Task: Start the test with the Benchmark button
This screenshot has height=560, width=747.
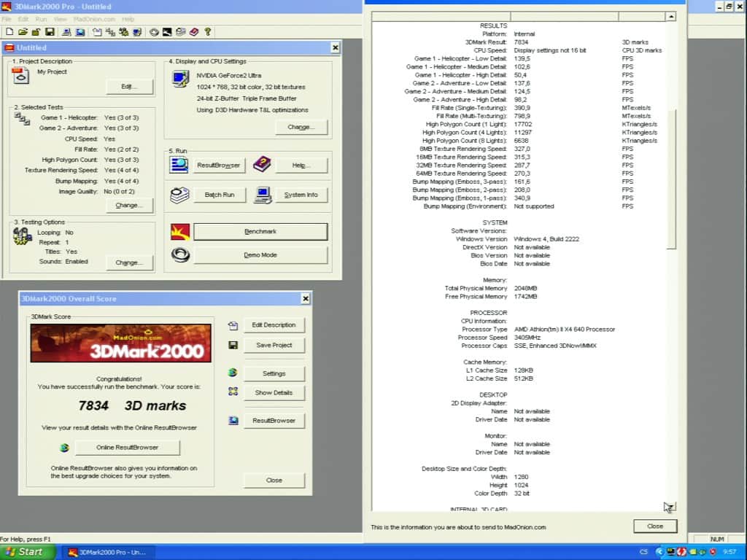Action: 260,231
